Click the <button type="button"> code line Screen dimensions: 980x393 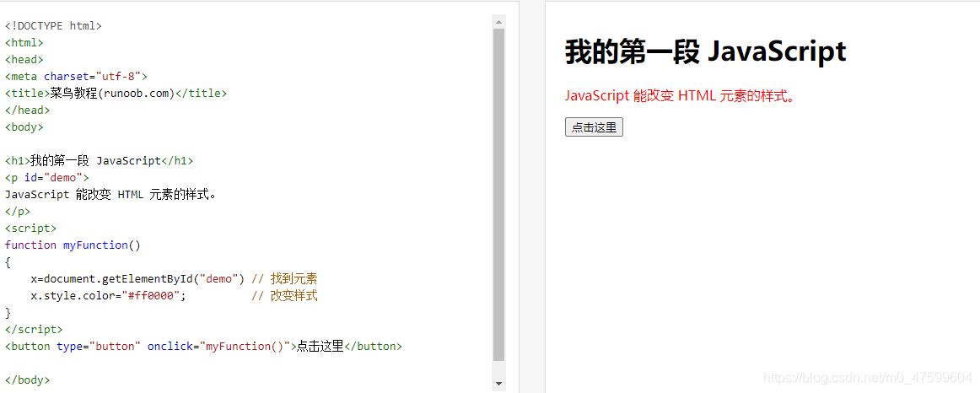tap(204, 347)
